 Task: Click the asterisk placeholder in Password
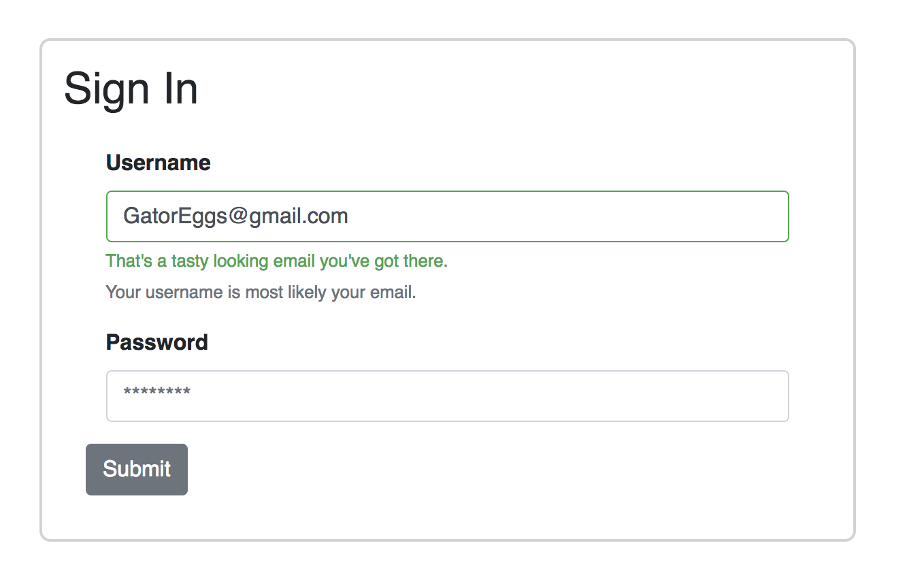tap(157, 394)
